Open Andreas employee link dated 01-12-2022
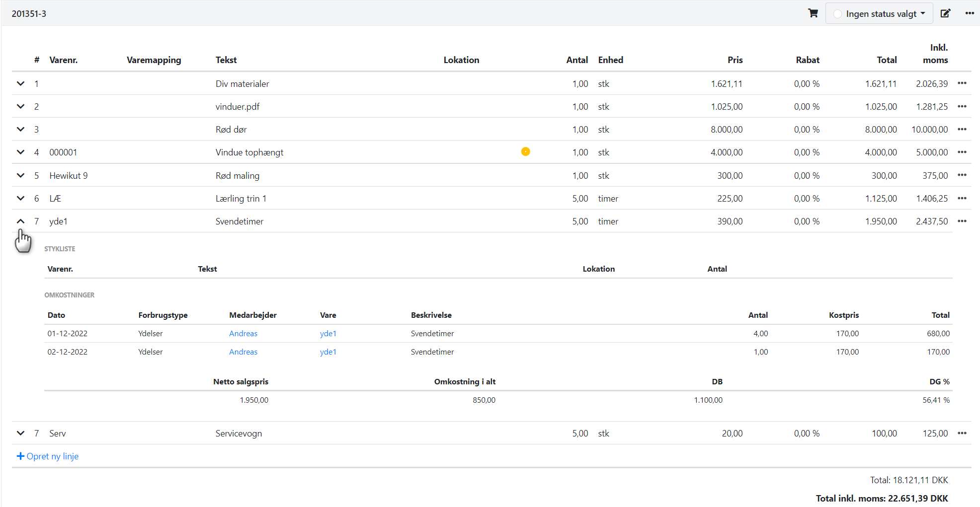This screenshot has height=507, width=980. (x=243, y=334)
